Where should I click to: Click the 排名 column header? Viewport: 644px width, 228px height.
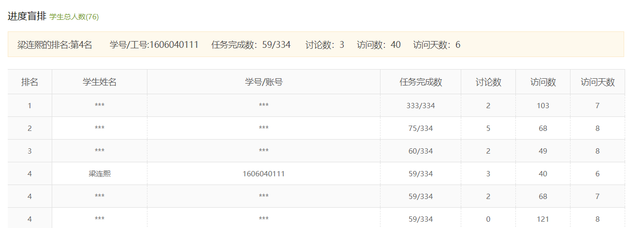pyautogui.click(x=29, y=82)
